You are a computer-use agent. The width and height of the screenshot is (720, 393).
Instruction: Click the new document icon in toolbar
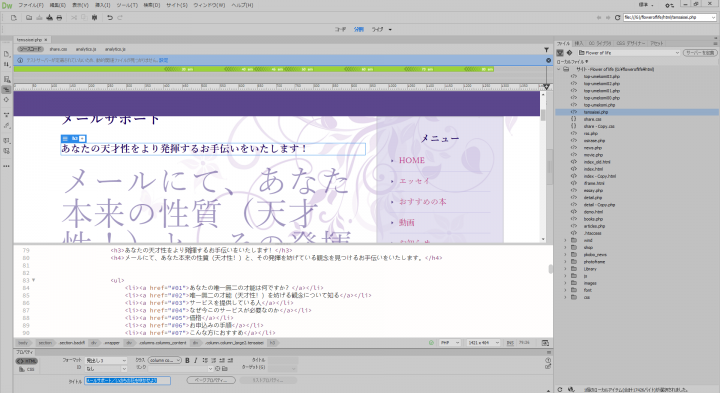(13, 17)
